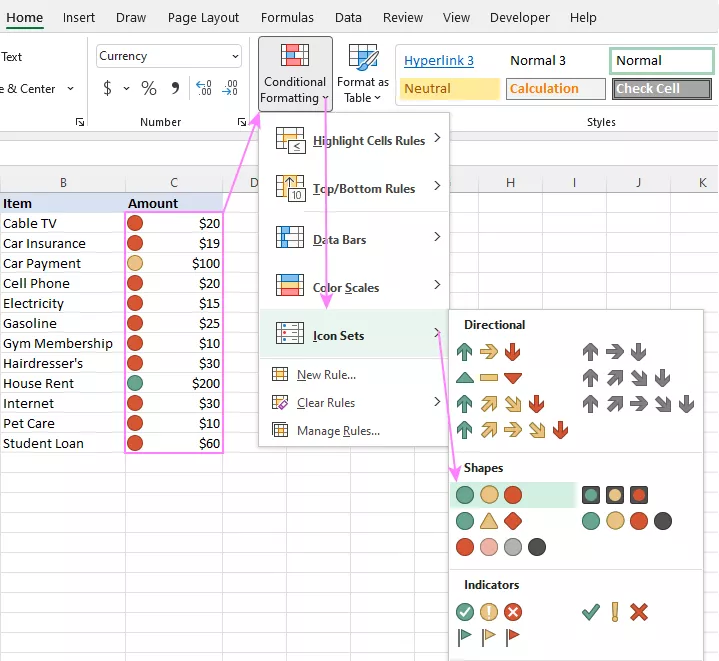Apply Percent Style to the cells
The width and height of the screenshot is (719, 661).
pos(149,89)
